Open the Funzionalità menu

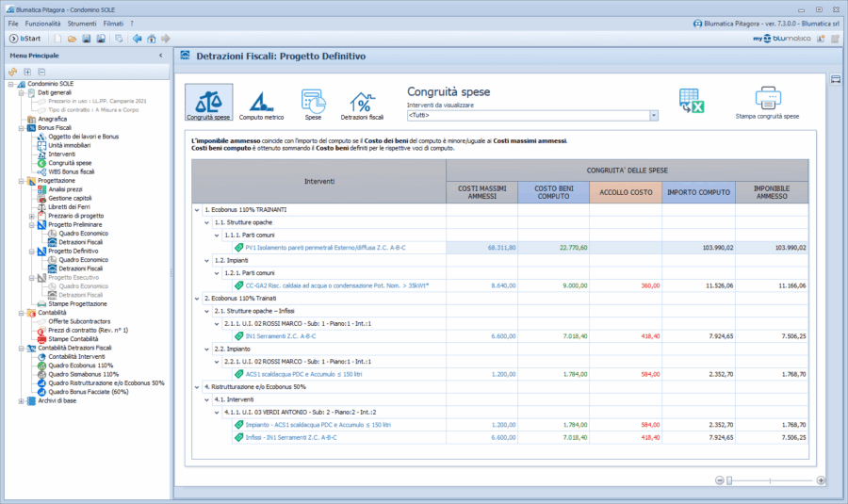pyautogui.click(x=42, y=24)
